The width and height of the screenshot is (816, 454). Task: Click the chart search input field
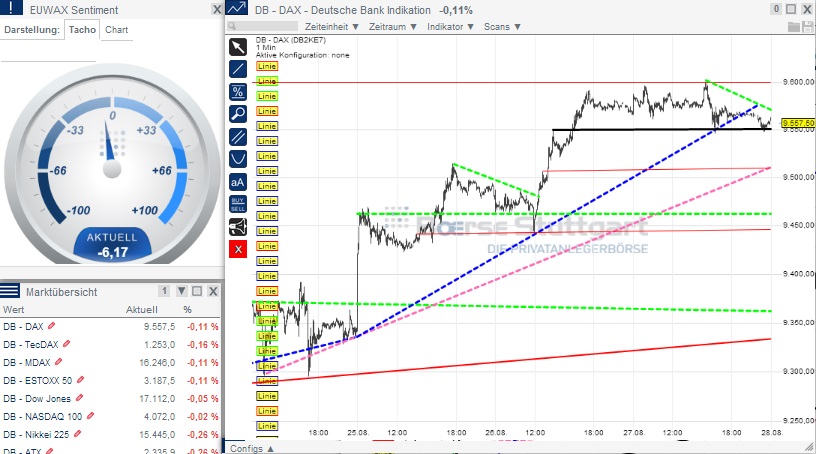pos(263,26)
